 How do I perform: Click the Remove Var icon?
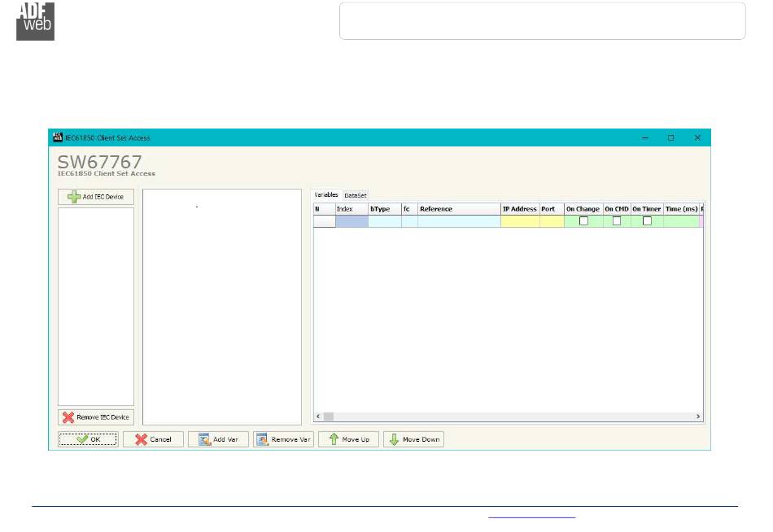(263, 439)
